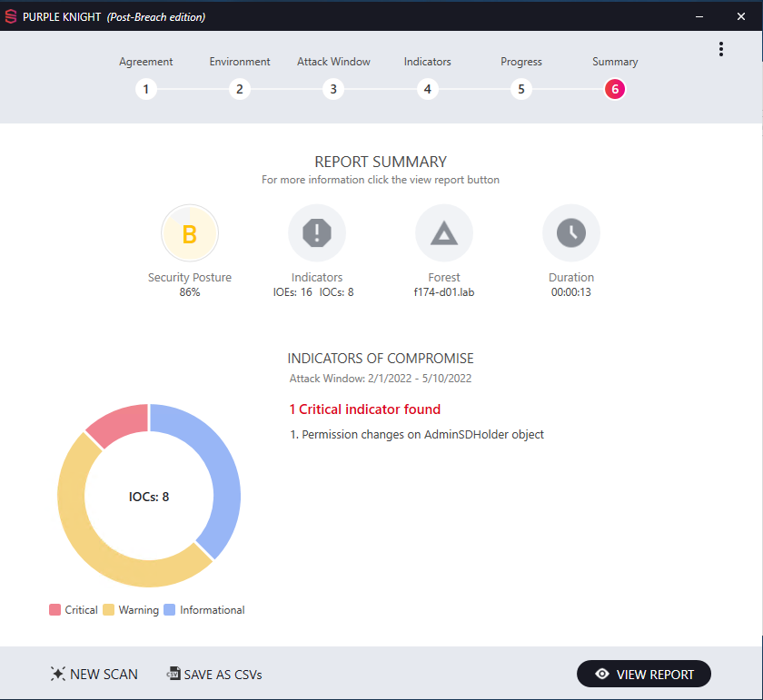
Task: Go to step 4 Indicators
Action: (427, 90)
